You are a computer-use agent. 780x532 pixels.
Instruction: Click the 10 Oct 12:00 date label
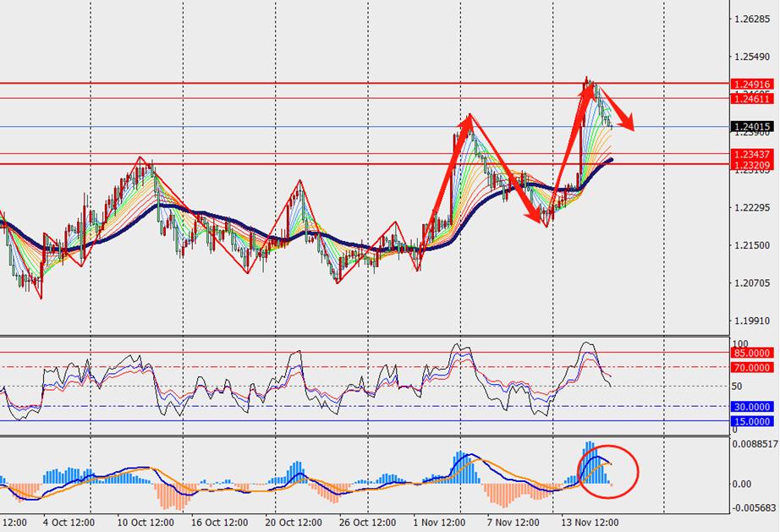click(x=146, y=523)
